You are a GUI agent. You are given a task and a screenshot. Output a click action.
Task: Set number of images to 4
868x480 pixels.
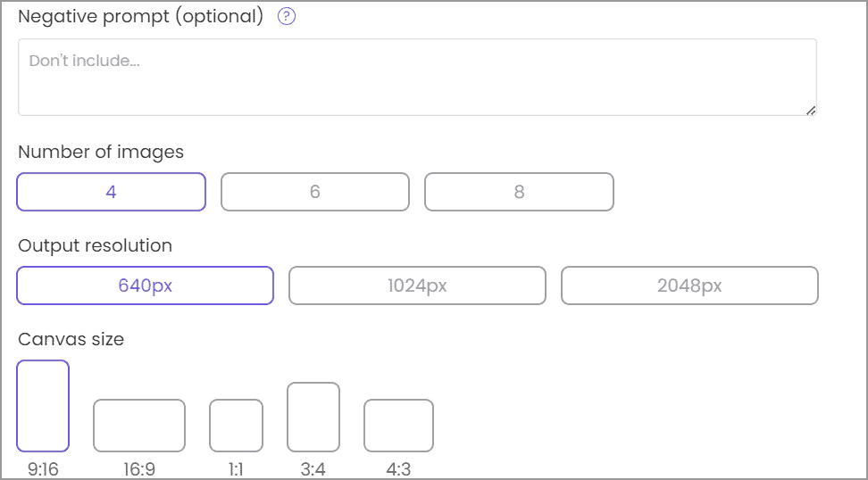(111, 192)
